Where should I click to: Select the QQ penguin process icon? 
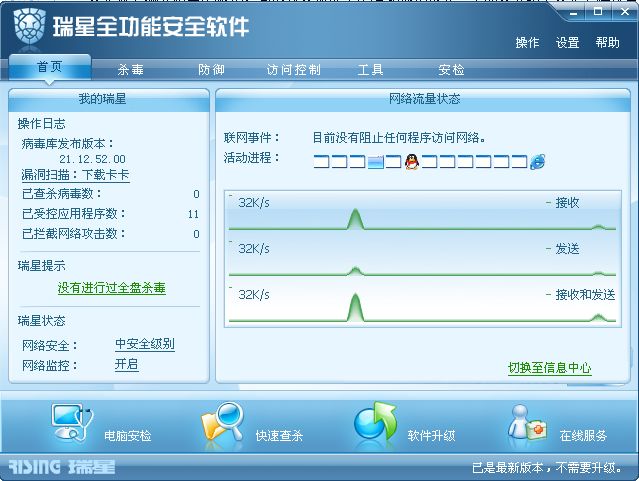412,162
